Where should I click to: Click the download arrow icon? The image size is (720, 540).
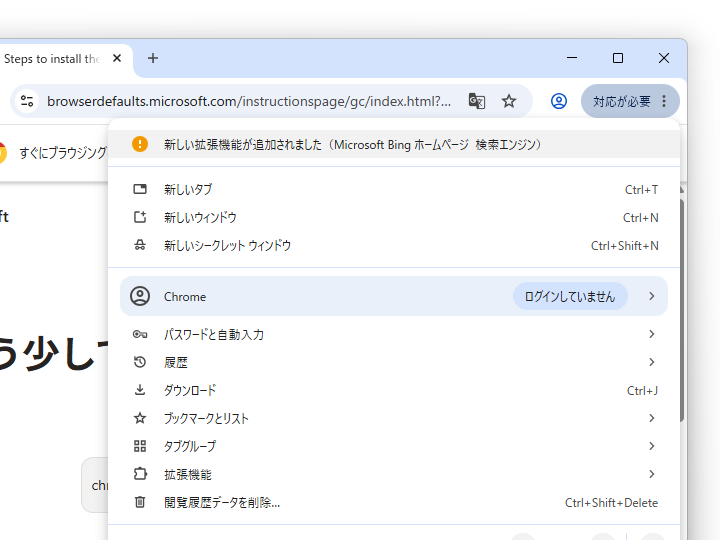(140, 390)
